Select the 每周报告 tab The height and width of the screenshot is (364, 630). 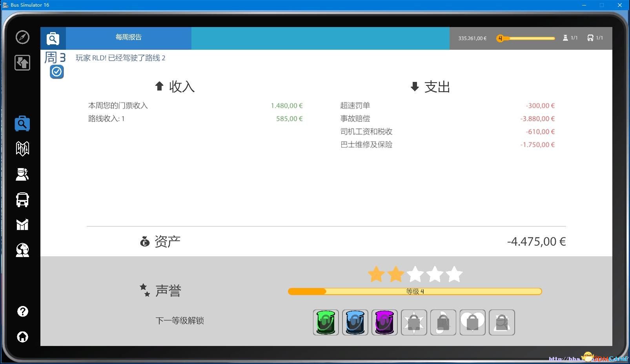point(129,38)
